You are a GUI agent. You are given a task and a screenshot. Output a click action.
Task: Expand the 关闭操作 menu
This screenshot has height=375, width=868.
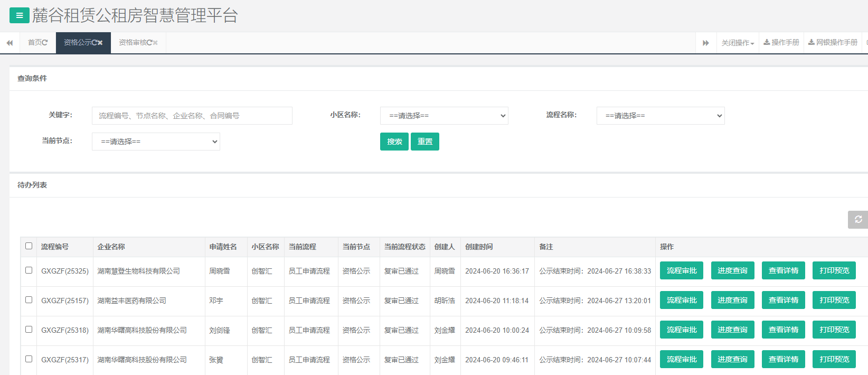tap(738, 43)
